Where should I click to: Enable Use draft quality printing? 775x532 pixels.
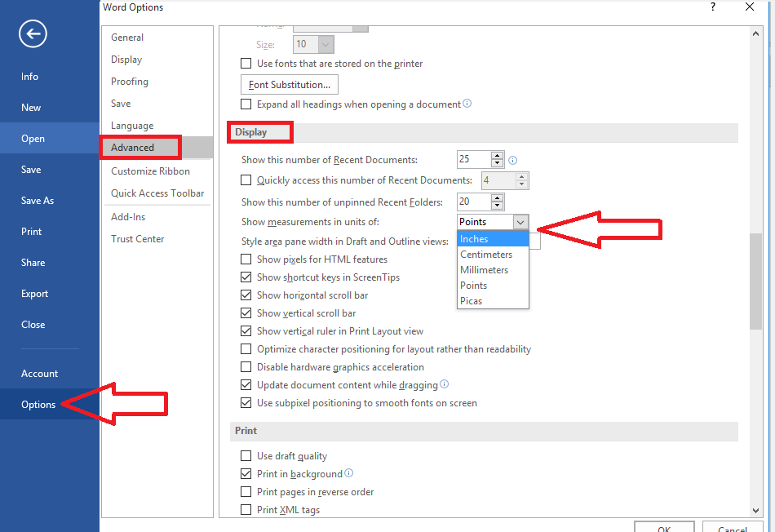(247, 456)
